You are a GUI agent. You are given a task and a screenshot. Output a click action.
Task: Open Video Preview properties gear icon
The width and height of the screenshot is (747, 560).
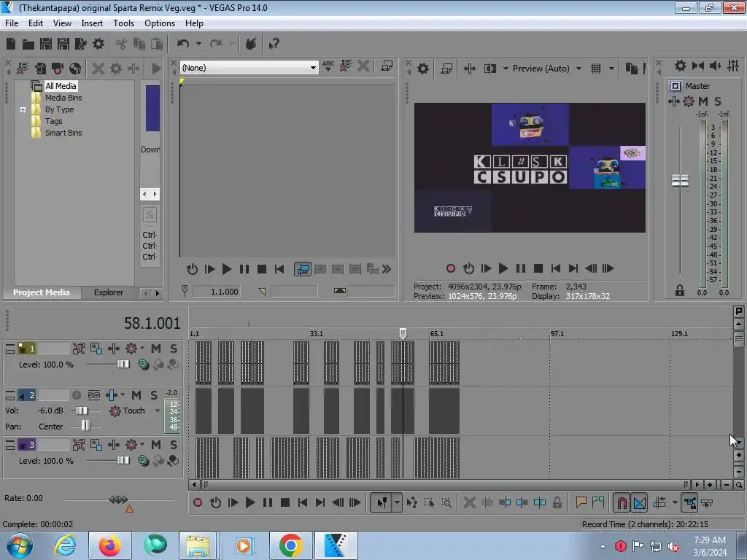tap(422, 69)
